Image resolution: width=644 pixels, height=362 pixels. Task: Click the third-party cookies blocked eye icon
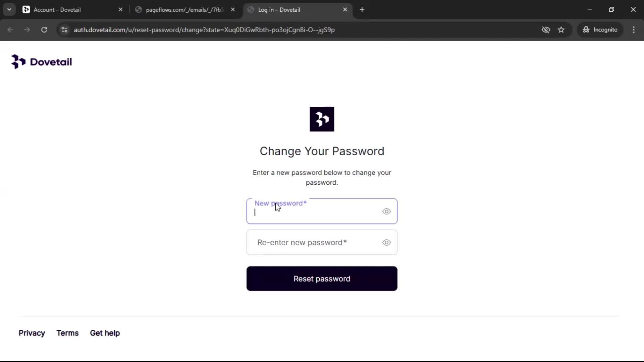546,30
